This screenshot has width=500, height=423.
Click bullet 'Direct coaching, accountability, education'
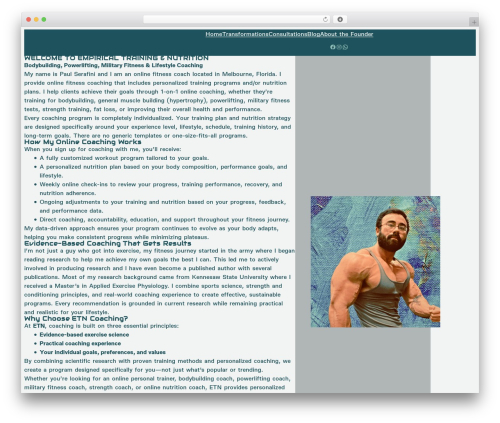point(165,220)
